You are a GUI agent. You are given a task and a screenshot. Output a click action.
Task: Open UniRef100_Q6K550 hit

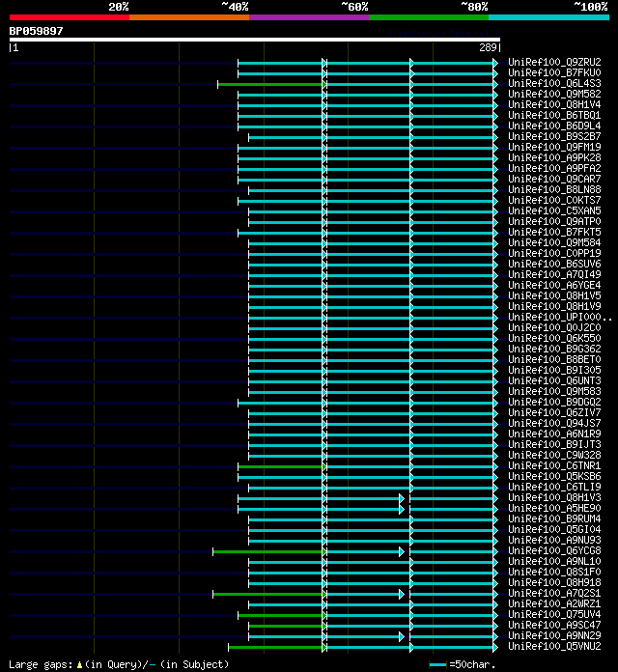554,339
